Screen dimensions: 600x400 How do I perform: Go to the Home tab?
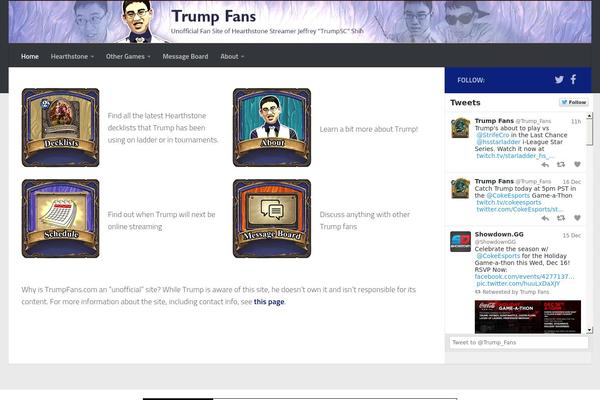(30, 56)
